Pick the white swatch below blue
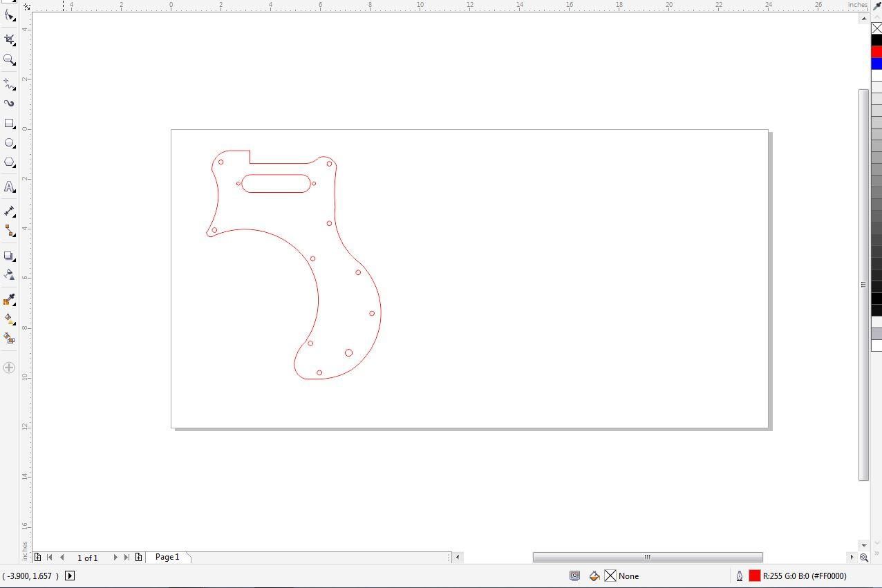 [876, 75]
